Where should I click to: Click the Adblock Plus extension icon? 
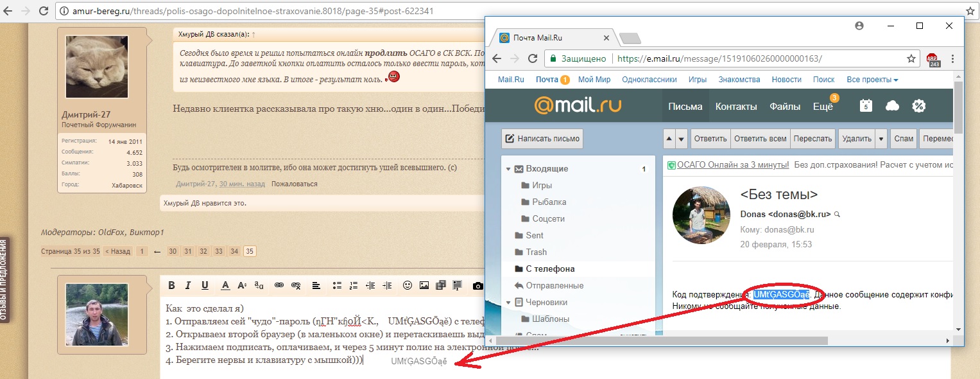click(933, 59)
